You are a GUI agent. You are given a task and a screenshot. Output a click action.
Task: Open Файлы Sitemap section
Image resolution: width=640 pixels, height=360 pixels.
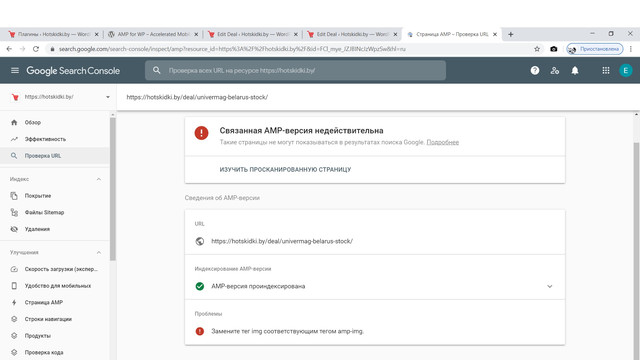(55, 212)
